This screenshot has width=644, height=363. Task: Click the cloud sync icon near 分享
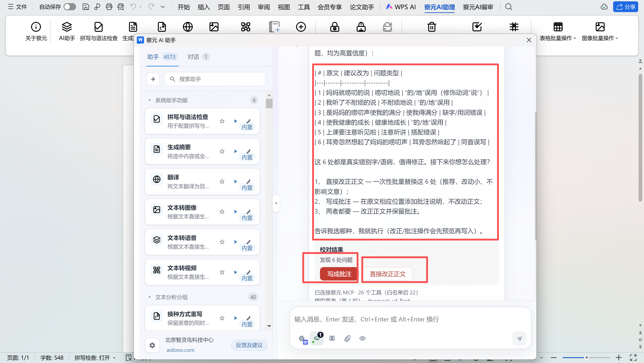pyautogui.click(x=604, y=7)
